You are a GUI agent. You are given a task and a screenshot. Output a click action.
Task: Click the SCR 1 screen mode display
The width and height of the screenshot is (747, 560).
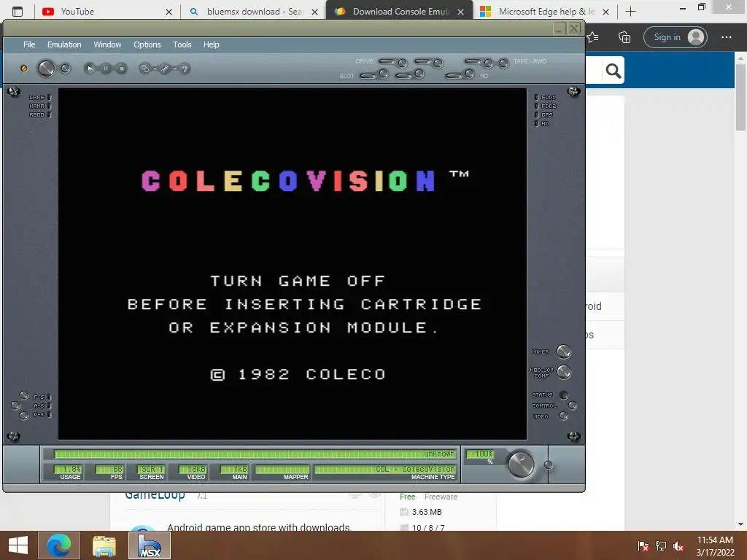pyautogui.click(x=150, y=469)
